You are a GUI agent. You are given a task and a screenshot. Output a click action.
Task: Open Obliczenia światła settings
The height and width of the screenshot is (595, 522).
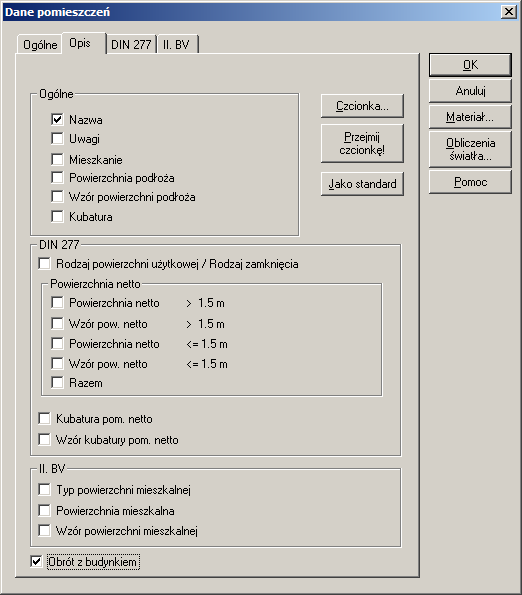click(470, 149)
